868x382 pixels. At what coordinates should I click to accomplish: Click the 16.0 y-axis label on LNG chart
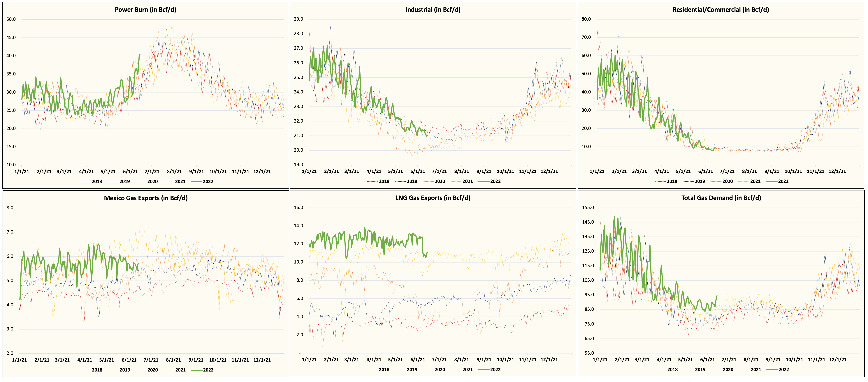click(298, 208)
